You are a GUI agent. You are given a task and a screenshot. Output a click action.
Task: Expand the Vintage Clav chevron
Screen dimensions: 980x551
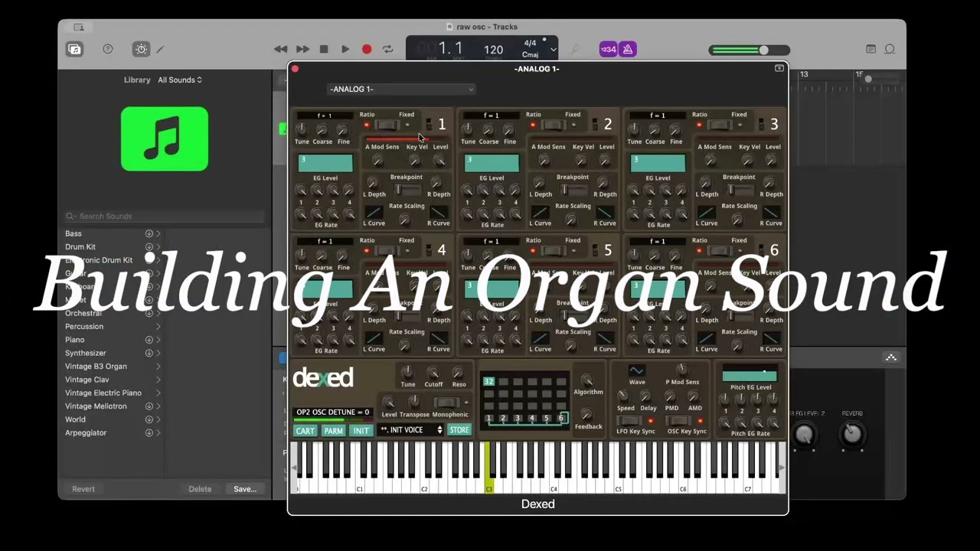(158, 380)
